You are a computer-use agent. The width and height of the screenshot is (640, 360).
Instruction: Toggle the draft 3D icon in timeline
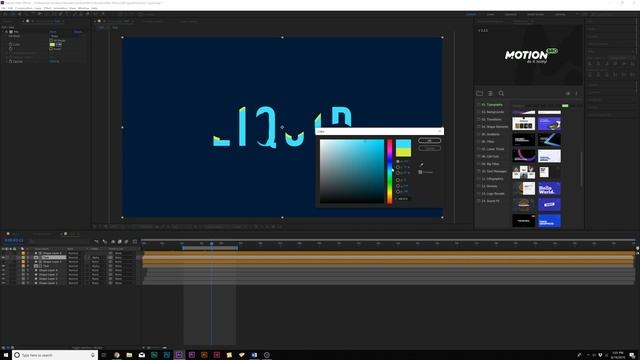click(105, 242)
